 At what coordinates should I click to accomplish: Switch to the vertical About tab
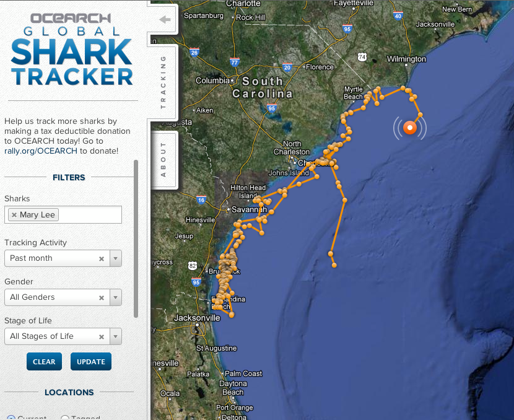tap(163, 159)
